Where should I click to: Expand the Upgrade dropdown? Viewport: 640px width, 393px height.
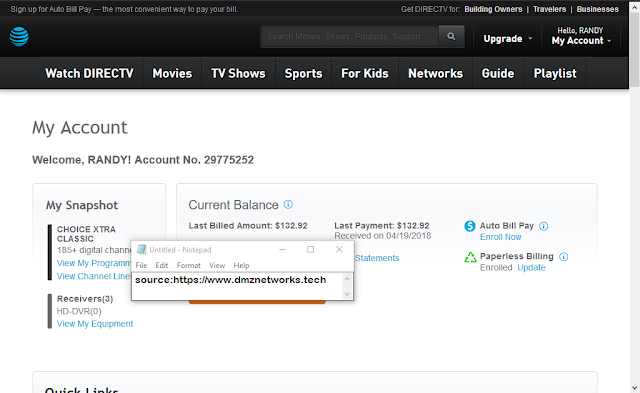click(x=507, y=39)
